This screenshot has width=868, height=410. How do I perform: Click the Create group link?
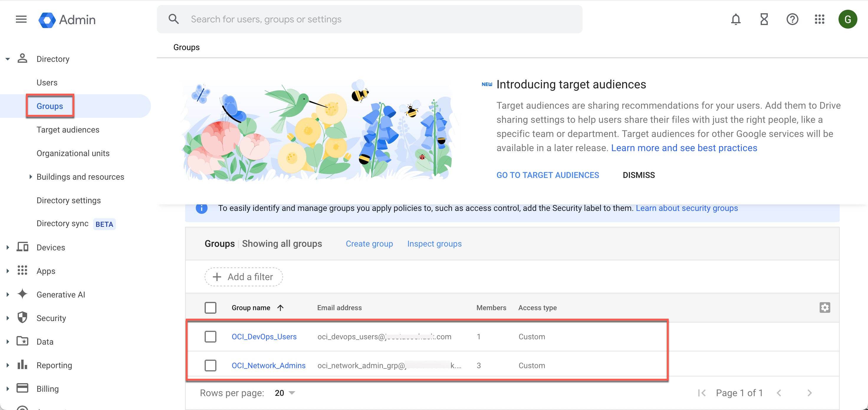click(369, 243)
